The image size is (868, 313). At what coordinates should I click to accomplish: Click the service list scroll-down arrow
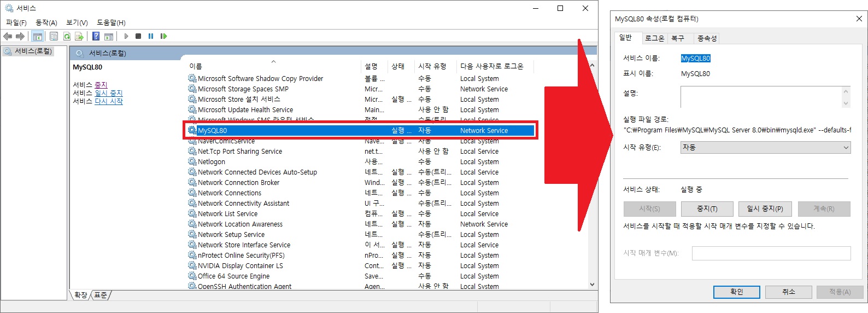point(592,285)
